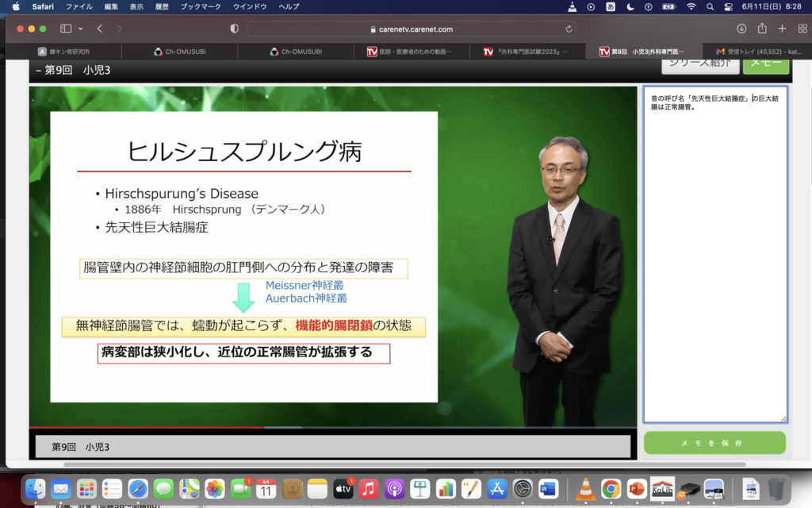The height and width of the screenshot is (508, 812).
Task: Click the Safari sidebar toggle icon
Action: [x=66, y=29]
